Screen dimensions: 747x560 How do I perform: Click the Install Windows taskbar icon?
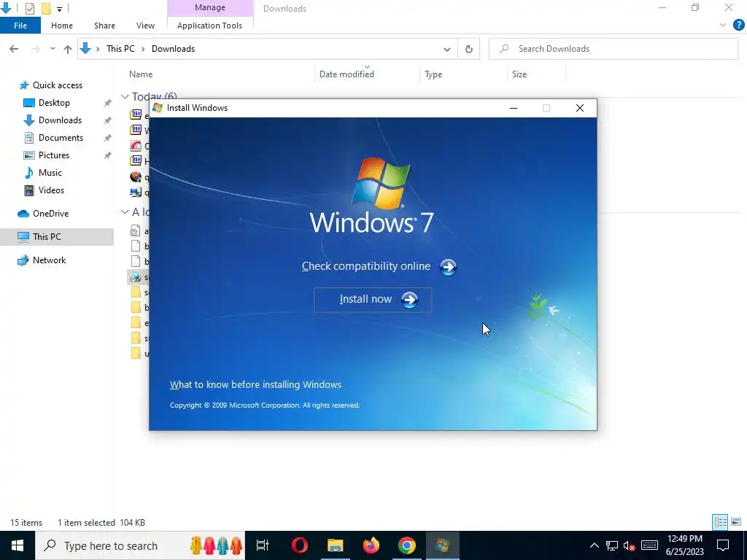click(x=443, y=545)
